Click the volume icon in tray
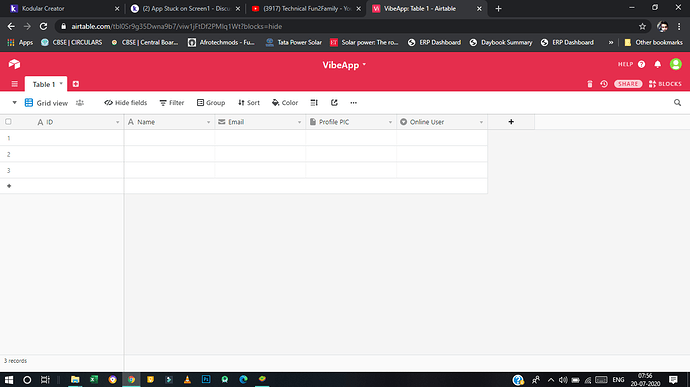This screenshot has height=387, width=690. point(563,380)
